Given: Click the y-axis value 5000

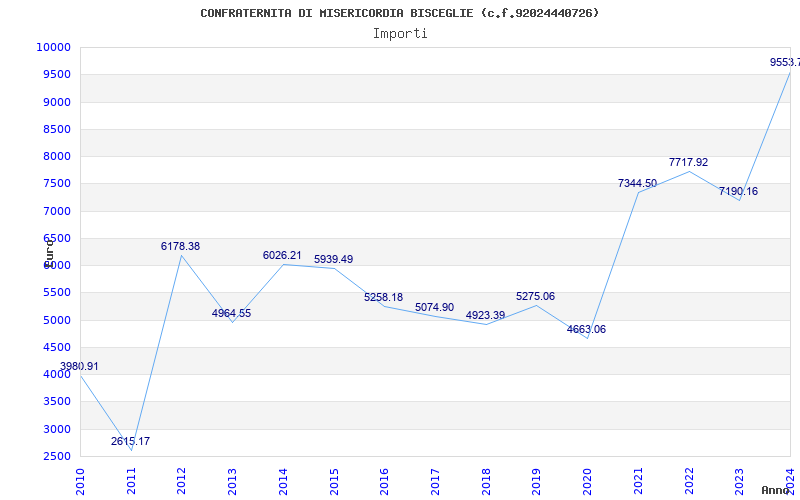Looking at the screenshot, I should (57, 320).
